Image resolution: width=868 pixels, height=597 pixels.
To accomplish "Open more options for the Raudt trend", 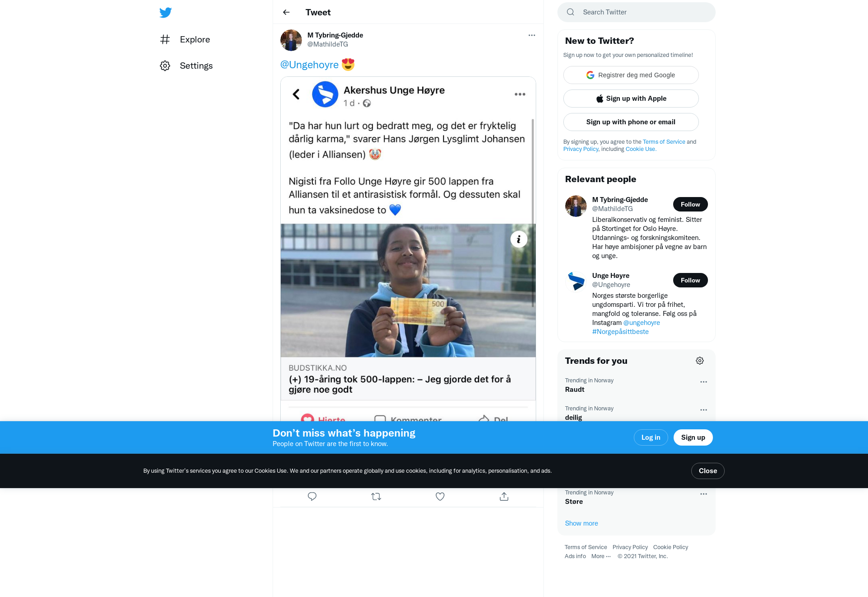I will point(703,382).
